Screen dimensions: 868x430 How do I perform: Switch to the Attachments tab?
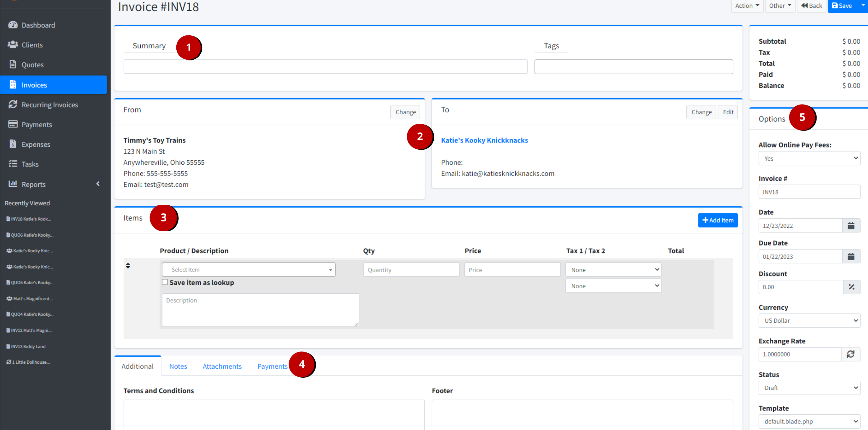[x=222, y=366]
